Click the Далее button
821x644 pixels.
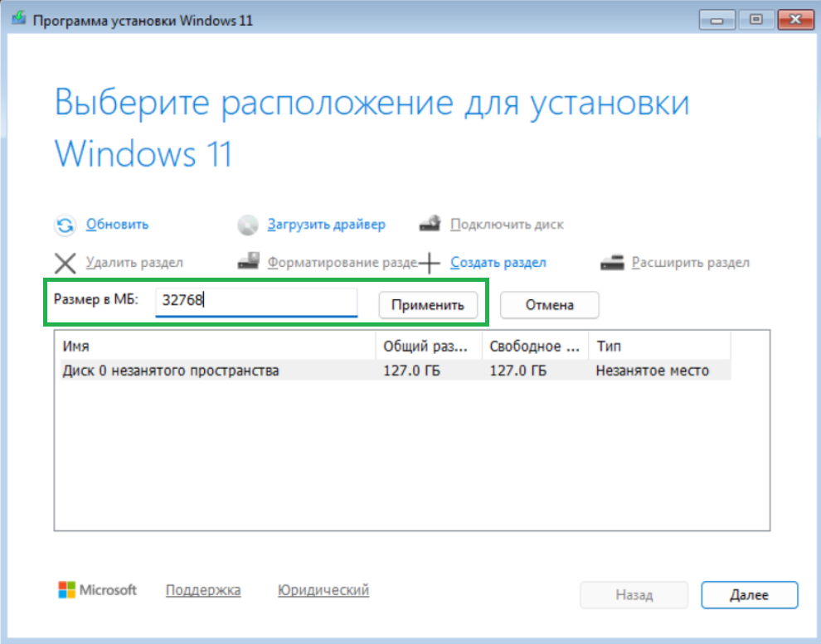click(750, 595)
